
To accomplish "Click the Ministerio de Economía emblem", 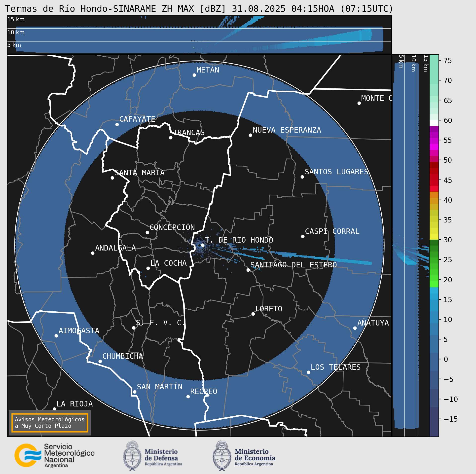I will [222, 456].
